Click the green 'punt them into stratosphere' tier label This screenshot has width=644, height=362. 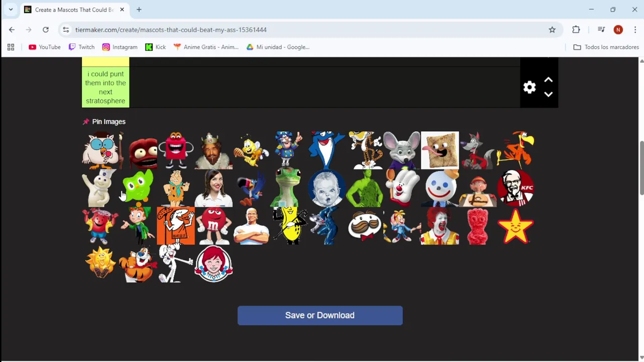(x=106, y=87)
